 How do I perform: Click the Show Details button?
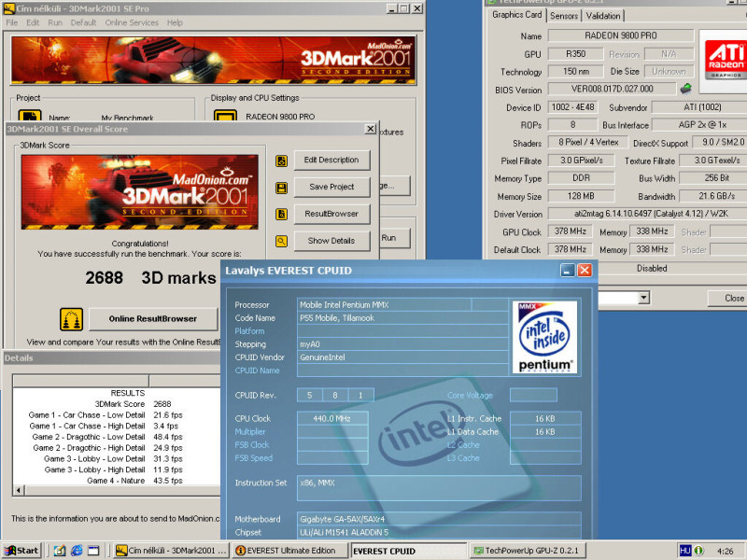[x=331, y=241]
